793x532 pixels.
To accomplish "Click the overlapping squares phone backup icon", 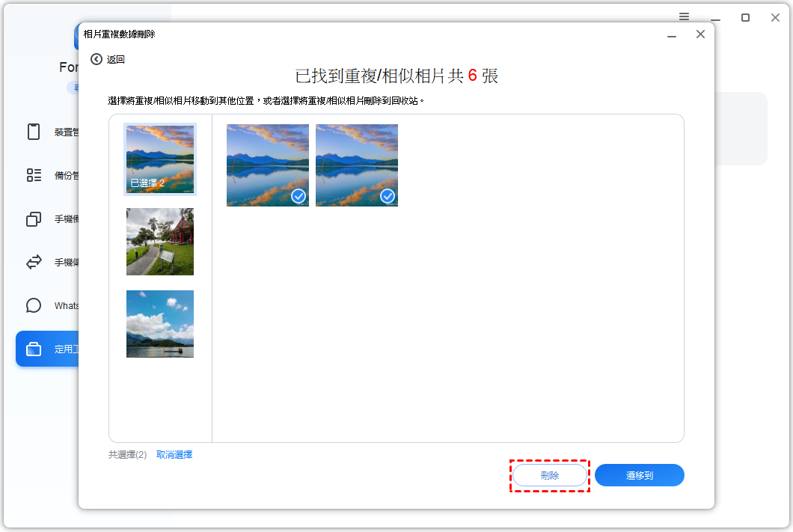I will pos(34,219).
